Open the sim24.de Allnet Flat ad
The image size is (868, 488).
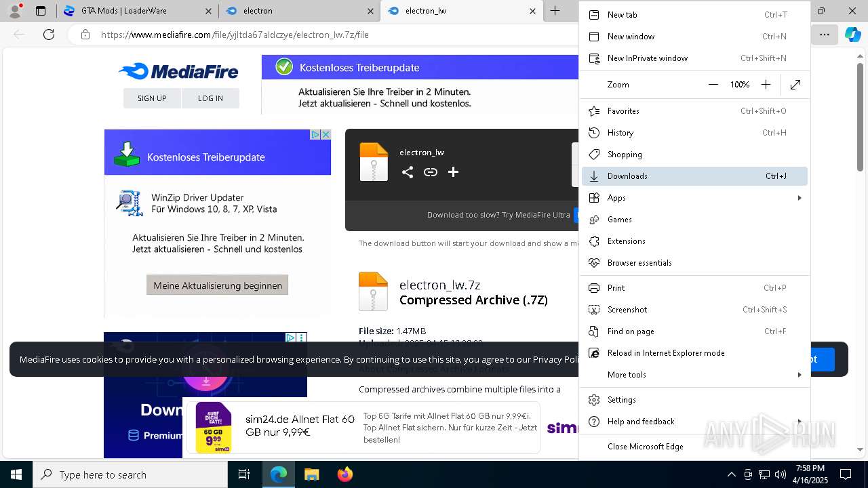click(x=362, y=427)
